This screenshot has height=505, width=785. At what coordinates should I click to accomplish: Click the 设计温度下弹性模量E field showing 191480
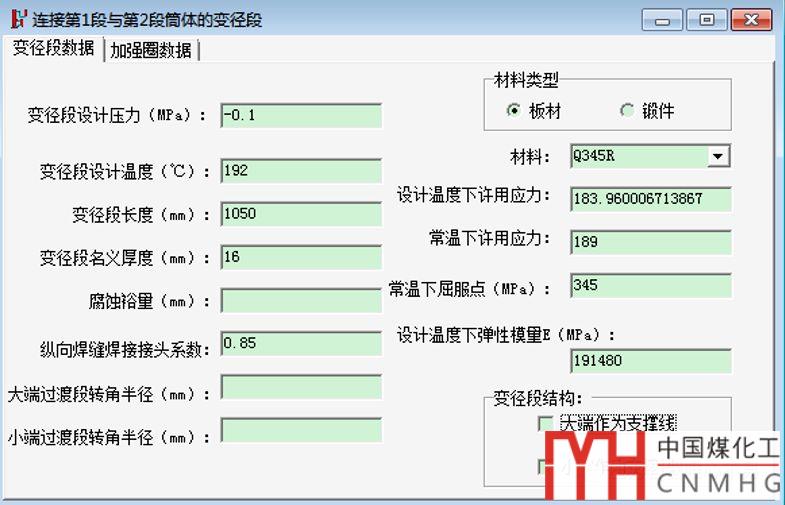(651, 361)
